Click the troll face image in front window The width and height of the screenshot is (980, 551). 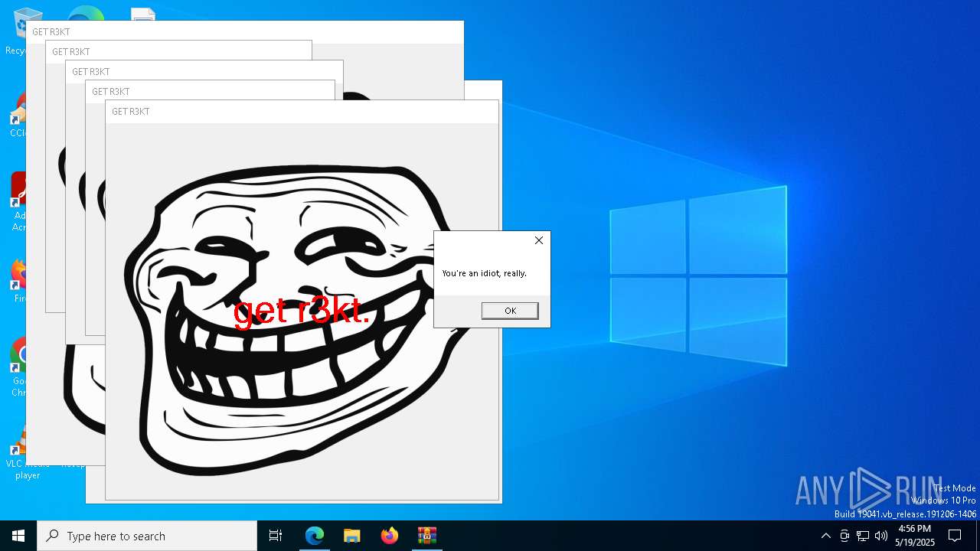pos(301,320)
